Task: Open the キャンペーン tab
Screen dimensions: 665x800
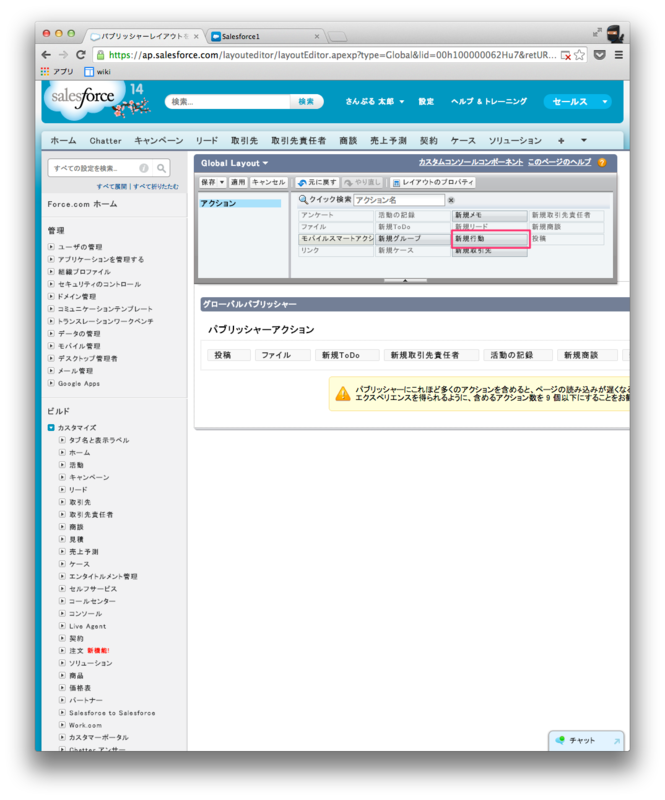Action: (159, 140)
